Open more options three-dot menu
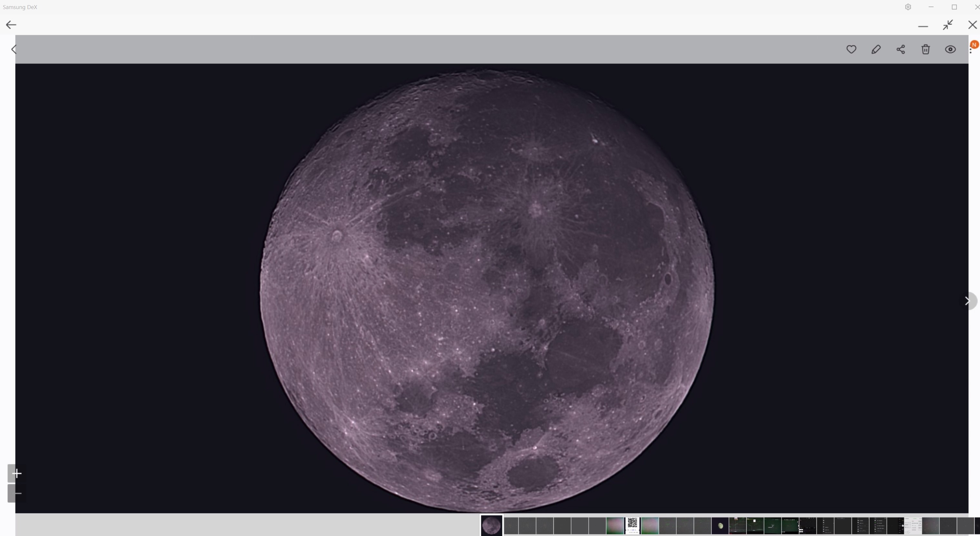Viewport: 980px width, 536px height. (971, 50)
